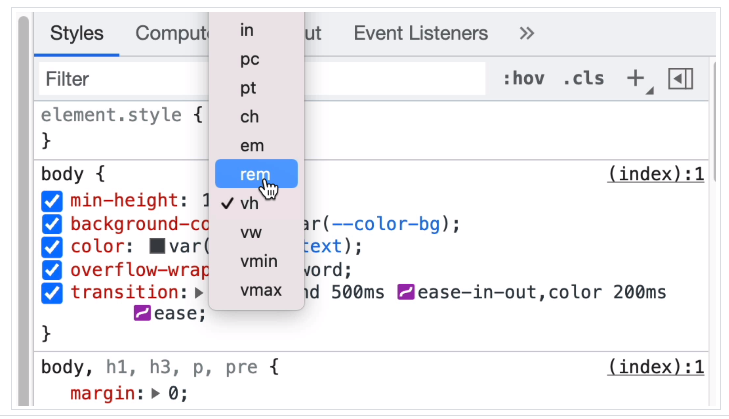The image size is (729, 419).
Task: Open the .cls element classes button
Action: (x=583, y=79)
